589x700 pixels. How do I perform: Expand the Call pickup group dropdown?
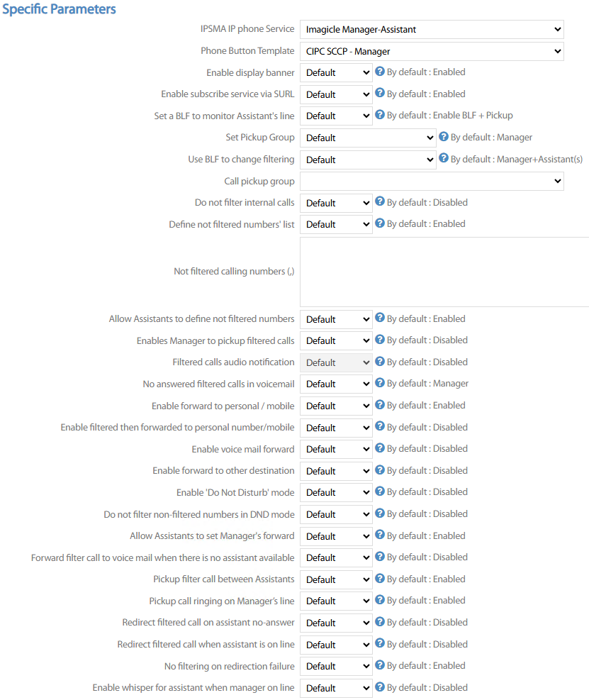(432, 182)
